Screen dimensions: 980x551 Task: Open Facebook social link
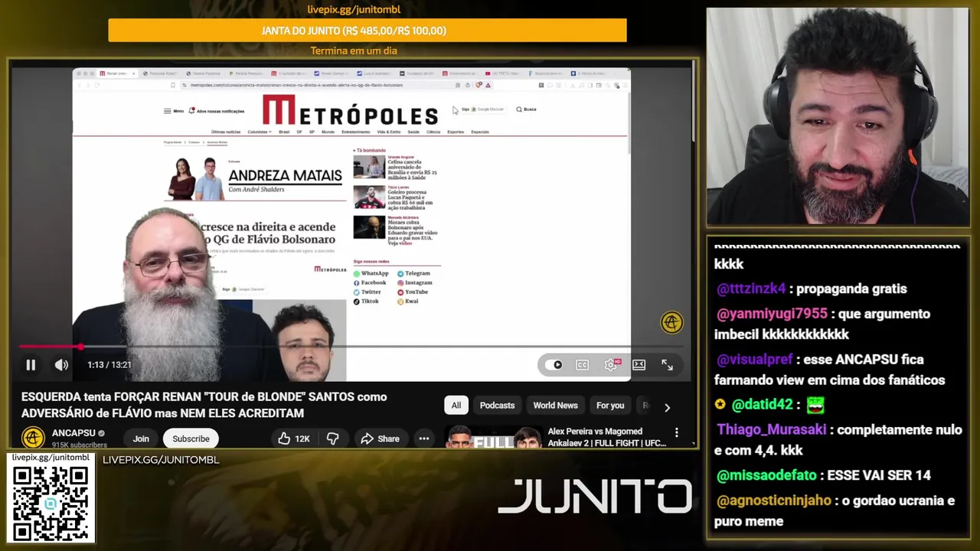[x=369, y=282]
